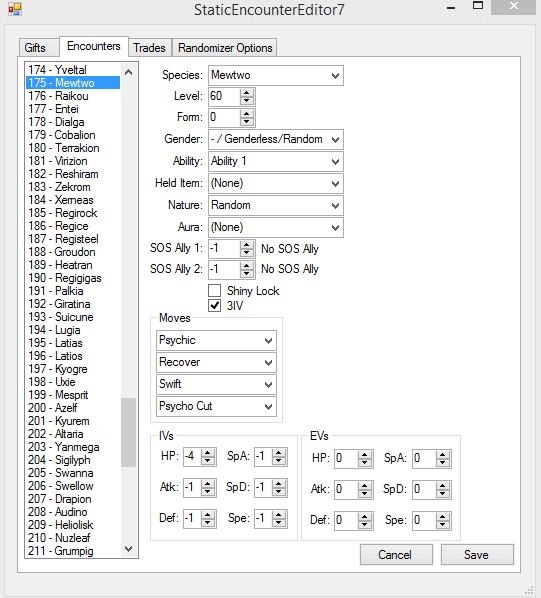Select '194 - Lugia' in the list
The height and width of the screenshot is (598, 541).
pos(73,330)
